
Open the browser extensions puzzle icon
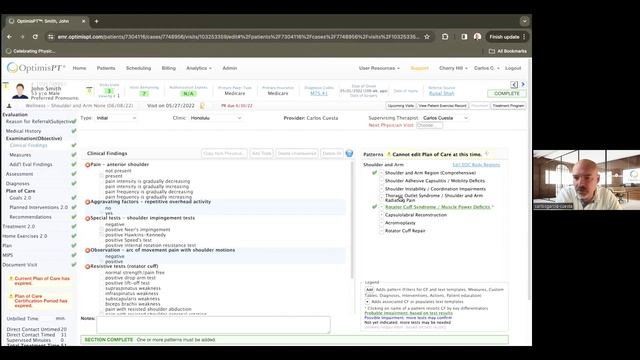click(x=445, y=37)
